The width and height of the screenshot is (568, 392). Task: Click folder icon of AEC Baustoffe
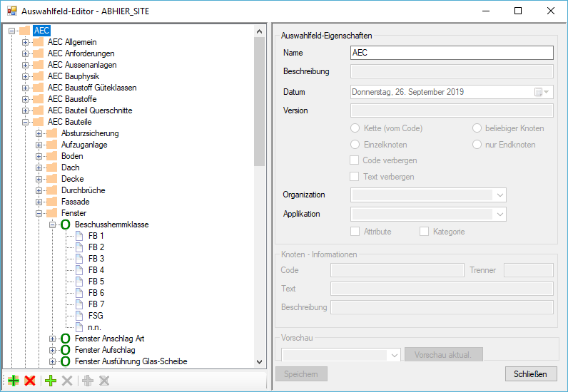coord(38,99)
